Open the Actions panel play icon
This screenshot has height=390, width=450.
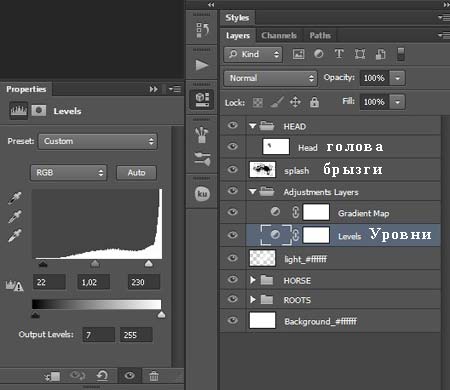click(202, 65)
